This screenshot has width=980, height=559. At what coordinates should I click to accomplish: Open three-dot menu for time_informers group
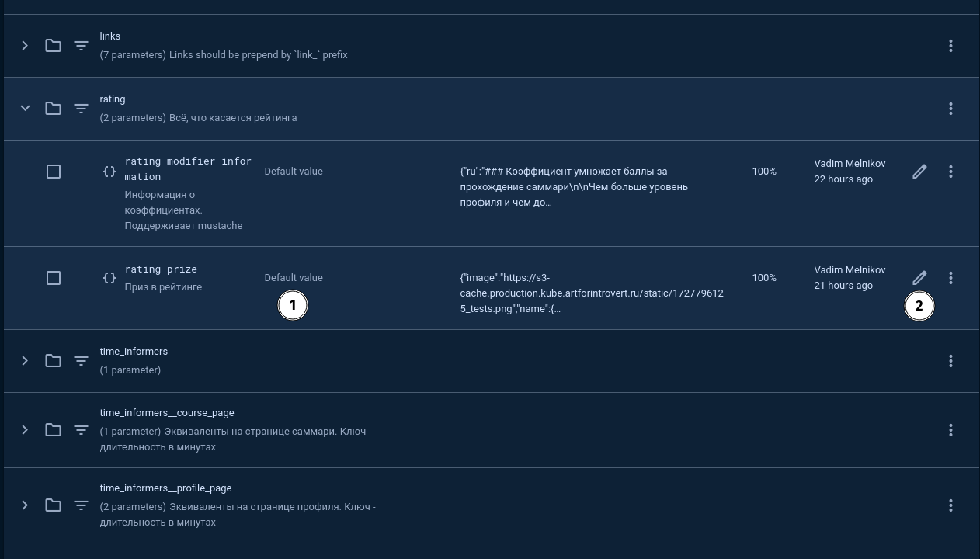click(x=950, y=361)
